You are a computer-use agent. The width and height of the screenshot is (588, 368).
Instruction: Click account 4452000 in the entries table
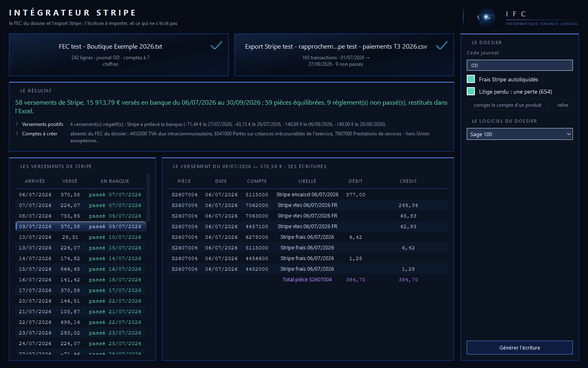257,269
